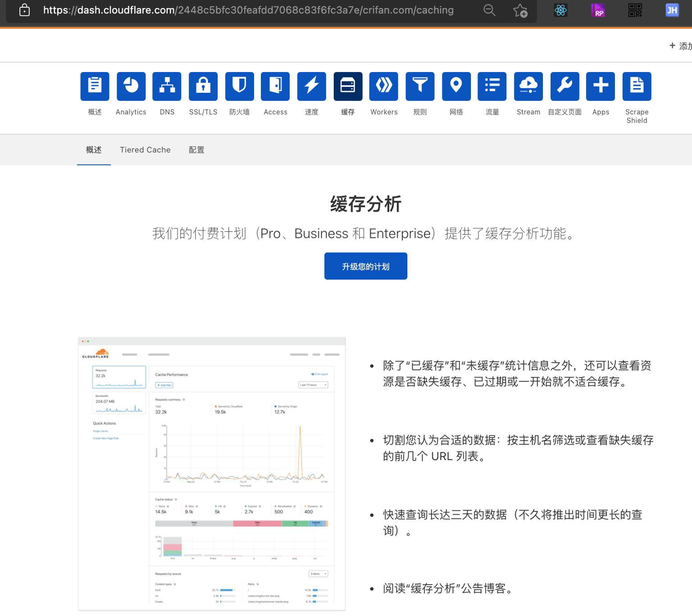Open the Apps plus icon
The image size is (692, 616).
click(601, 86)
